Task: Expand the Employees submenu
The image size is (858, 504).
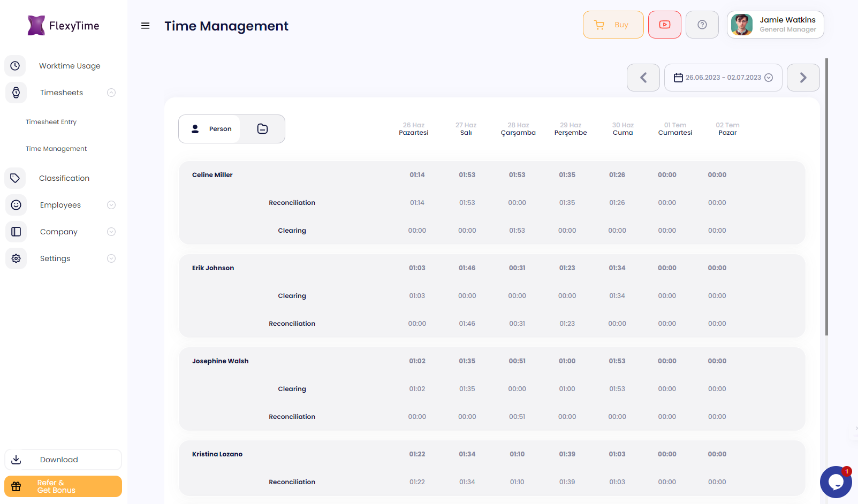Action: [111, 205]
